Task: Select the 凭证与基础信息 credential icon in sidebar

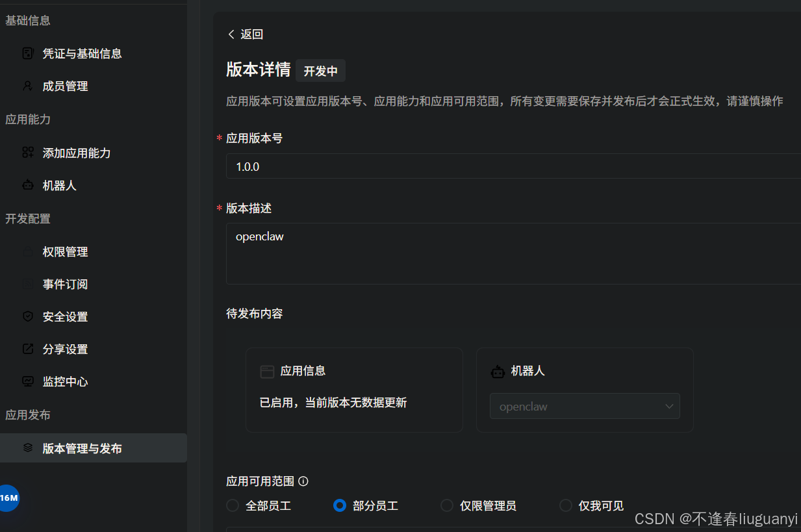Action: [27, 53]
